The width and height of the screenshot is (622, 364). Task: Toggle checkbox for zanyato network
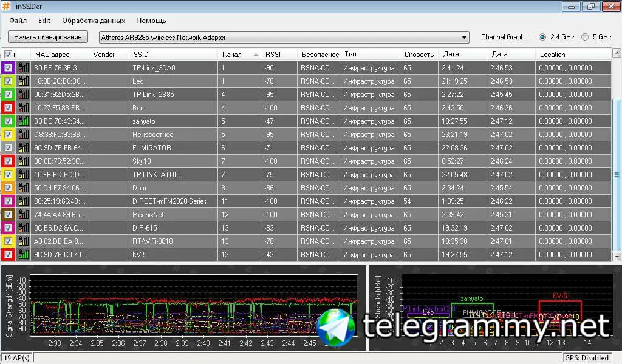coord(8,121)
